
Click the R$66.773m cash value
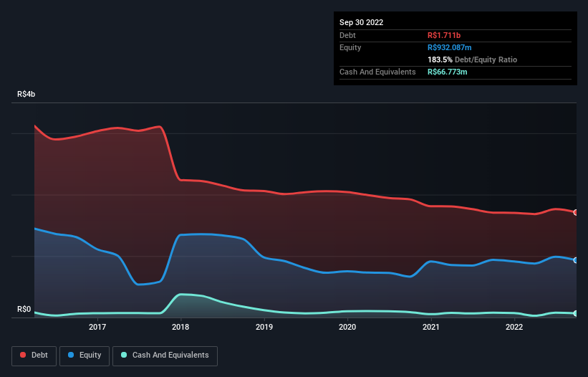(x=448, y=72)
